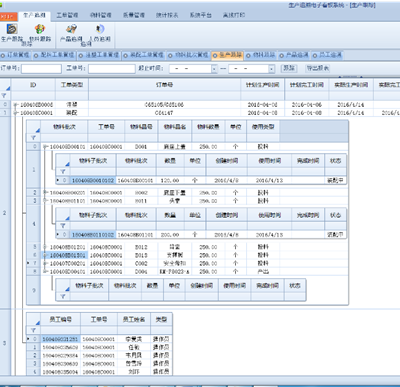400x387 pixels.
Task: Select the 200.00 quantity cell
Action: [x=170, y=235]
